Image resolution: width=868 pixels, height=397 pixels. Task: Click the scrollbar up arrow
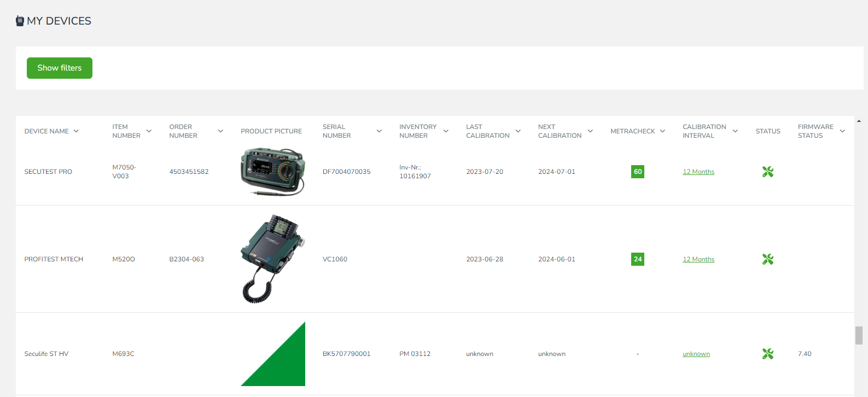point(859,121)
